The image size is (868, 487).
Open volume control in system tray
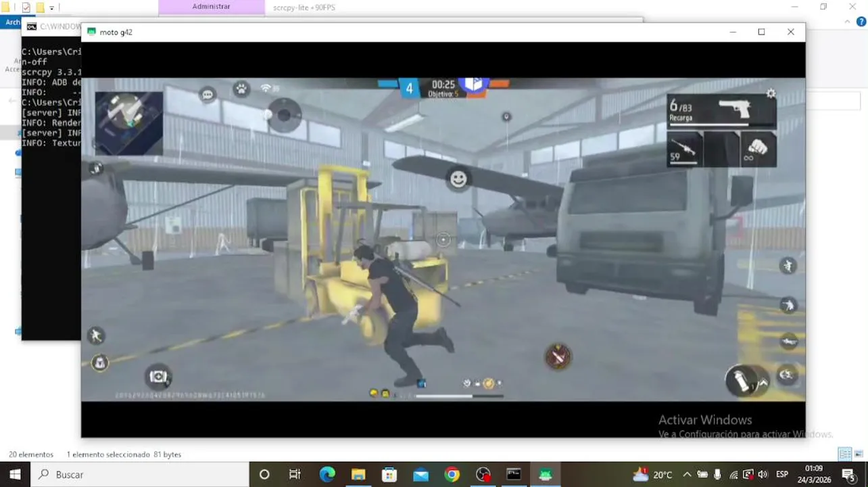coord(763,475)
